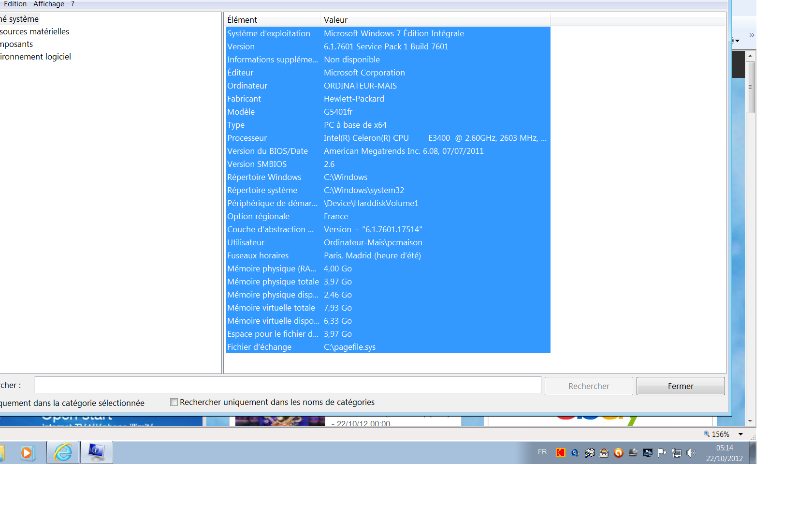
Task: Select the Version SMBIOS row label
Action: 257,164
